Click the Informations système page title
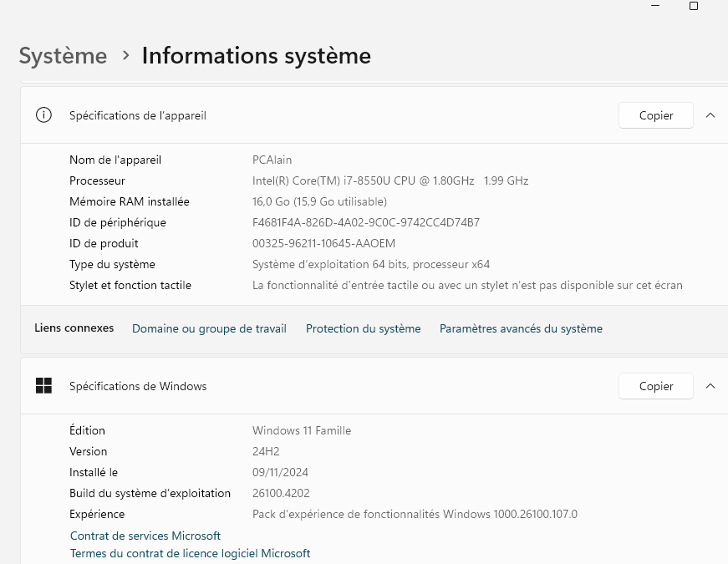 (257, 56)
